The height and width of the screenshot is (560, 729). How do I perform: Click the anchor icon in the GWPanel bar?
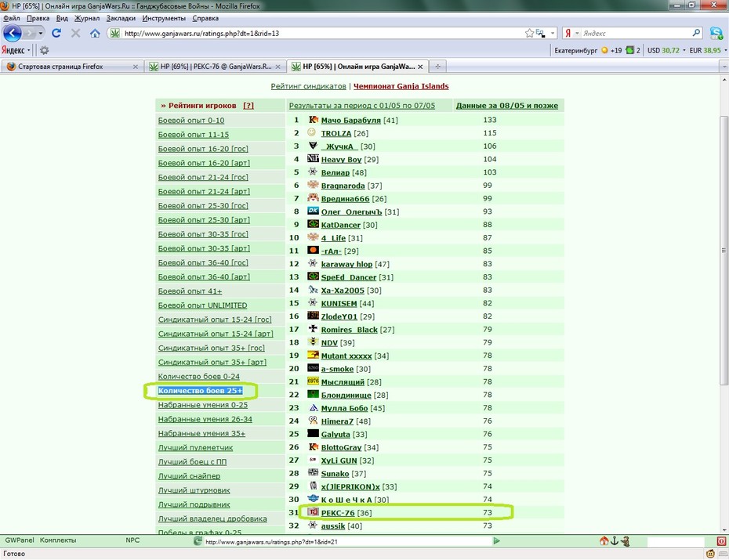[x=615, y=540]
